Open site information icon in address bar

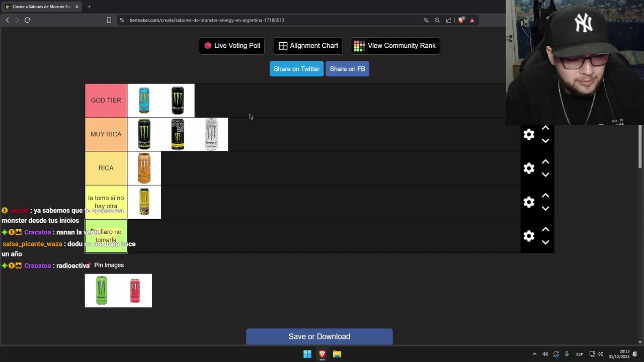click(122, 20)
